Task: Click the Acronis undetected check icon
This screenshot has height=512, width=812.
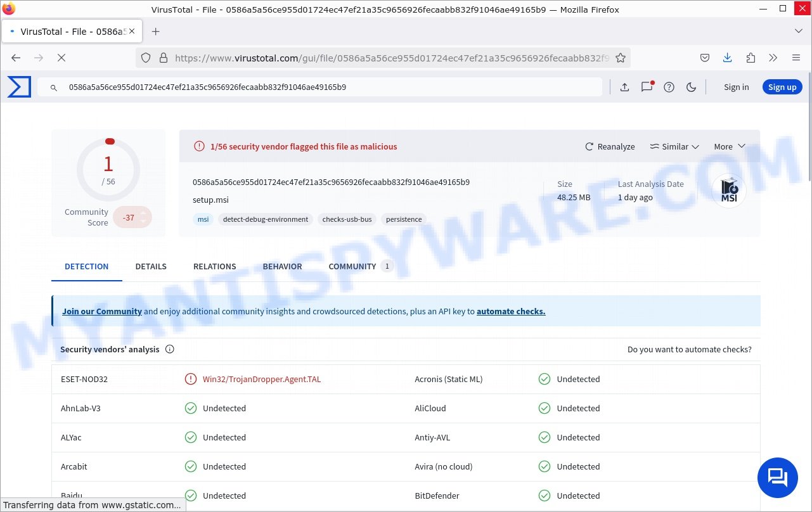Action: tap(545, 379)
